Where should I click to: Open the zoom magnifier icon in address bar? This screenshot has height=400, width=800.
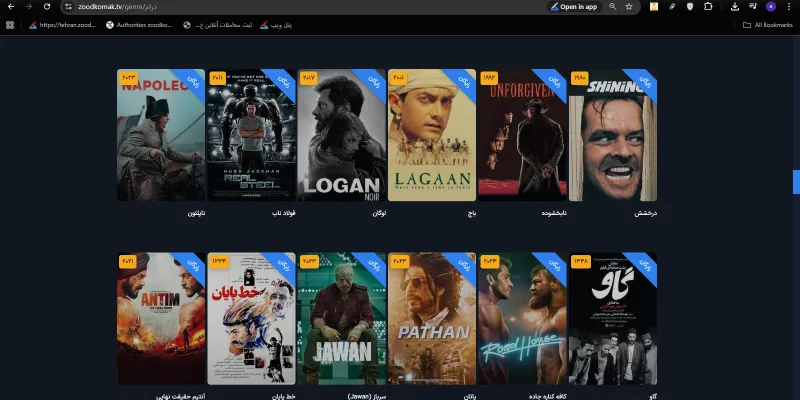[x=613, y=7]
